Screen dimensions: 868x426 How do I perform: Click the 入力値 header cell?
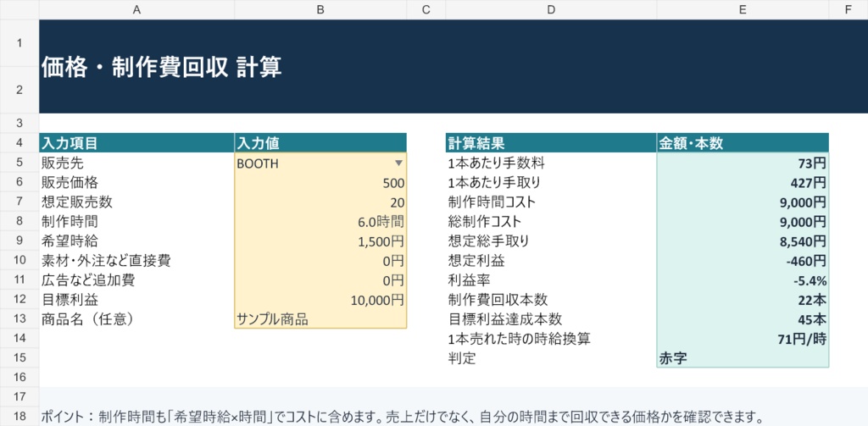(320, 143)
